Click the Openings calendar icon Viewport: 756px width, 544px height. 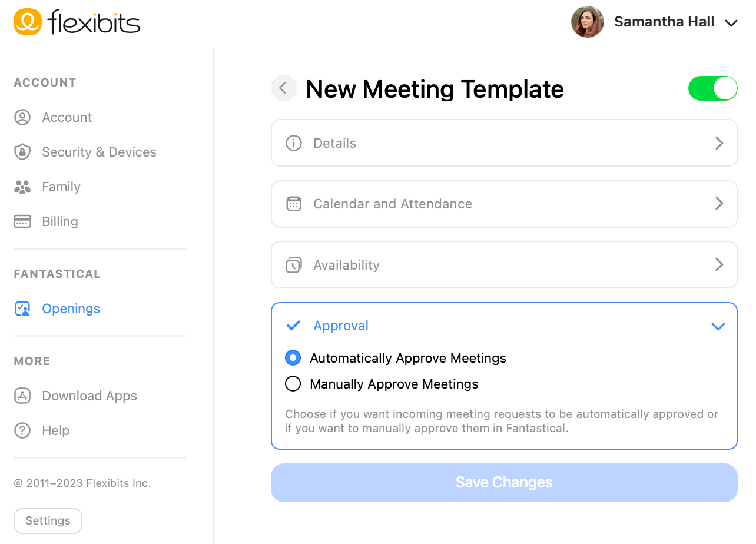(x=22, y=309)
